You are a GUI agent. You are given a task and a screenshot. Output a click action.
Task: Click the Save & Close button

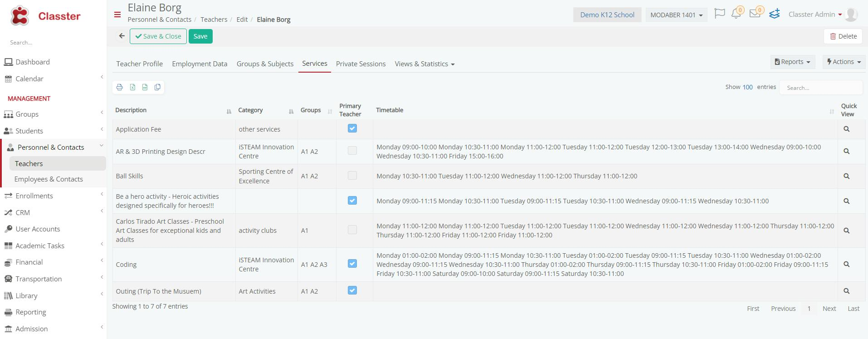click(158, 36)
